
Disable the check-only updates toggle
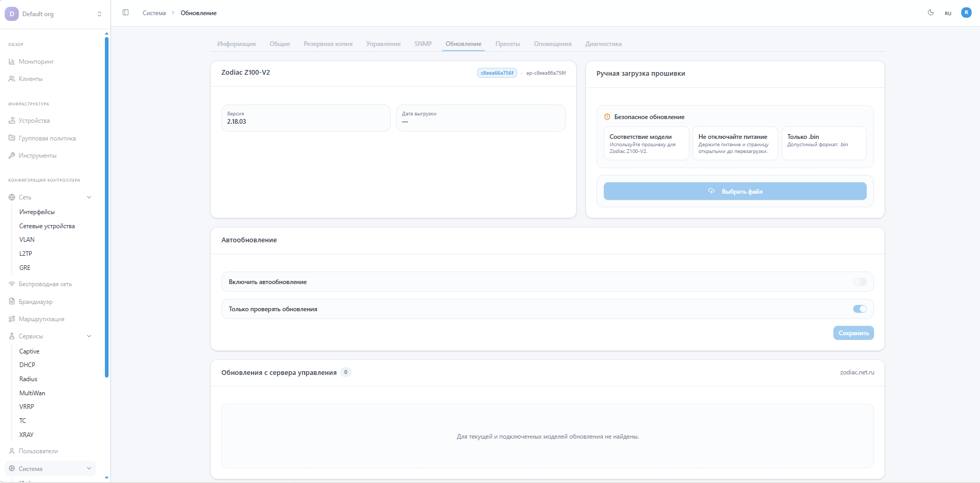(x=859, y=309)
